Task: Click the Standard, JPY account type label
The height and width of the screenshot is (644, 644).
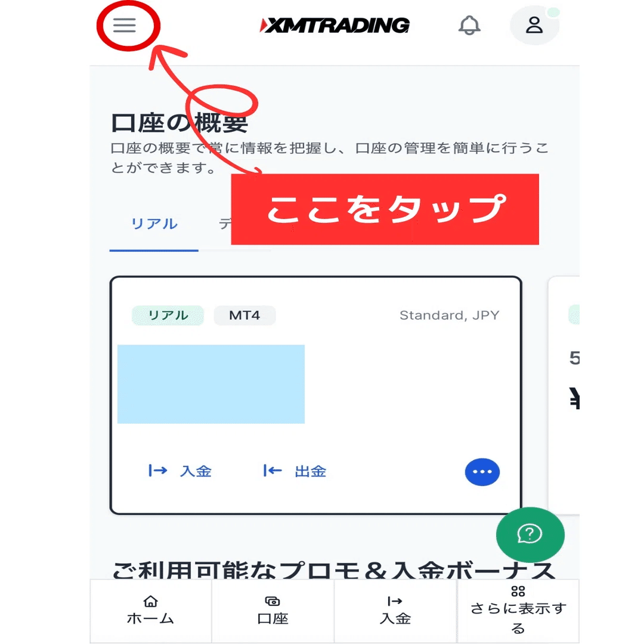Action: coord(450,315)
